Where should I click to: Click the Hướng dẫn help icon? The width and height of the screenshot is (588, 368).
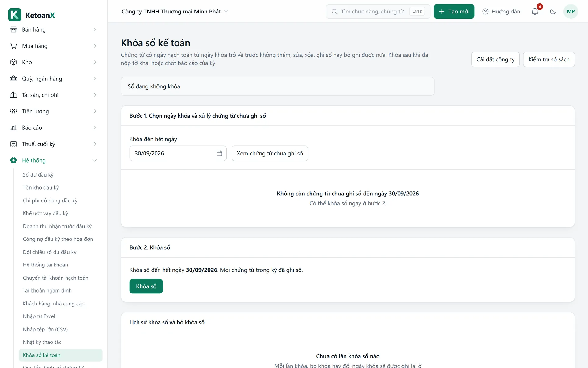pos(485,12)
